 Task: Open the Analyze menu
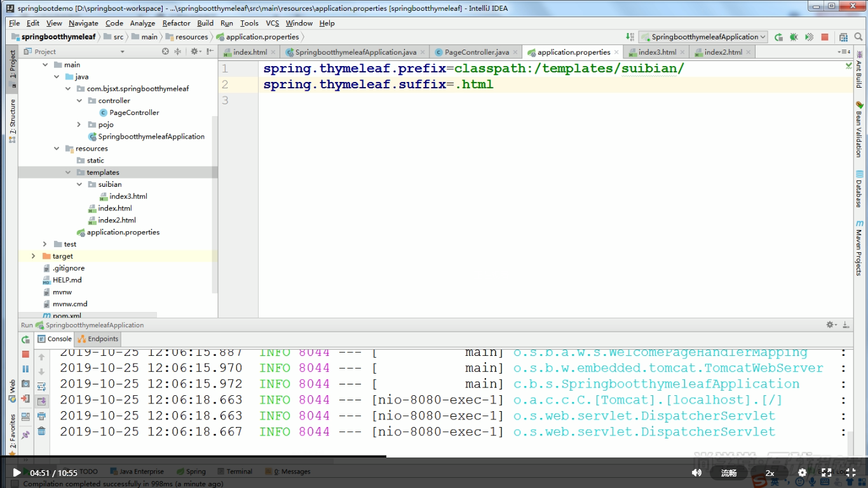[142, 23]
